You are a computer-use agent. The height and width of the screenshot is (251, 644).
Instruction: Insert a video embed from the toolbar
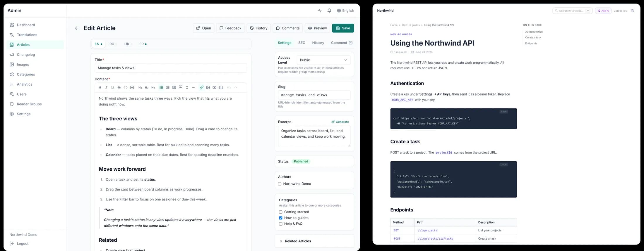click(215, 87)
